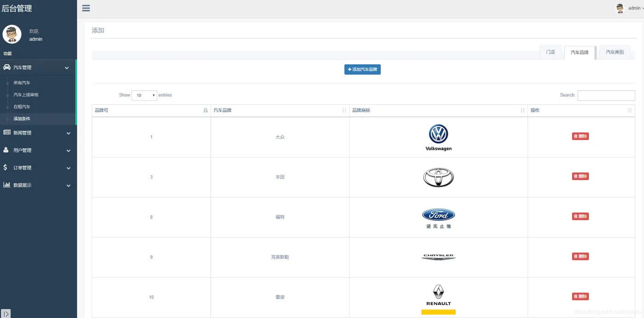Click the newspaper icon beside 新闻管理
644x318 pixels.
point(7,133)
